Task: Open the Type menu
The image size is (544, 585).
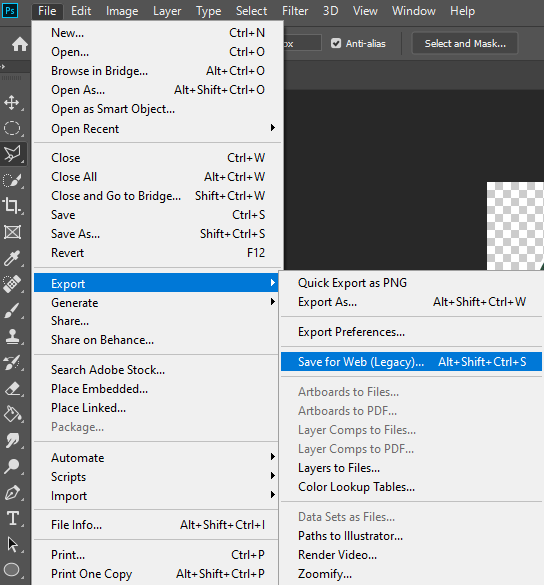Action: [209, 11]
